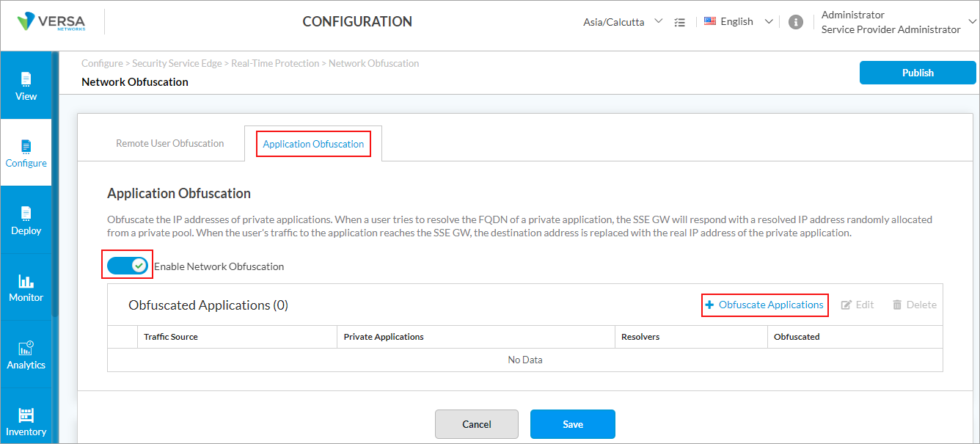Screen dimensions: 980x444
Task: Open the task list icon in header
Action: coord(680,22)
